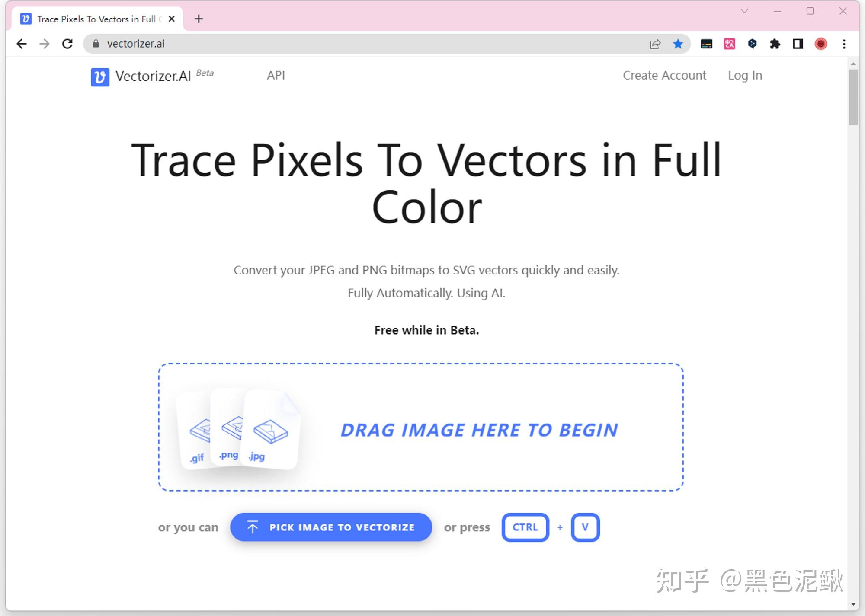Screen dimensions: 865x616
Task: Open the three-dot Chrome menu
Action: (844, 44)
